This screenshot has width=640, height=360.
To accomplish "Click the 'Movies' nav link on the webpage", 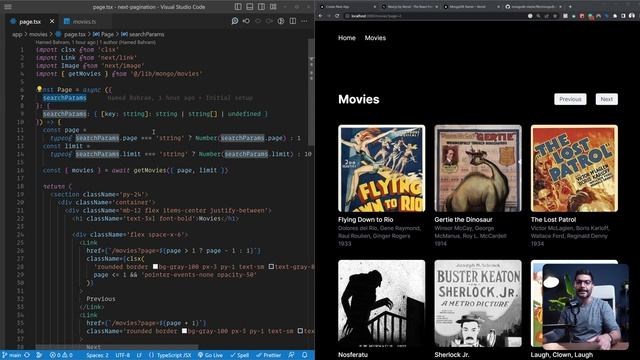I will [375, 38].
